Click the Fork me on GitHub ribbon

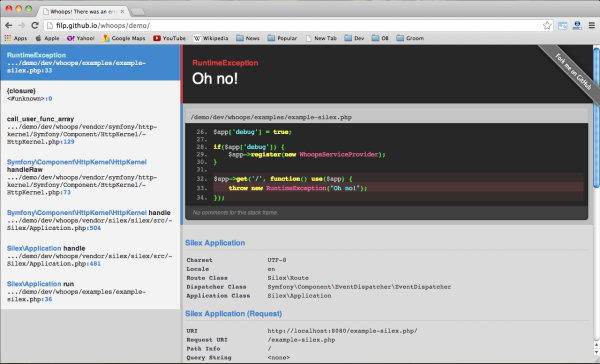coord(572,71)
